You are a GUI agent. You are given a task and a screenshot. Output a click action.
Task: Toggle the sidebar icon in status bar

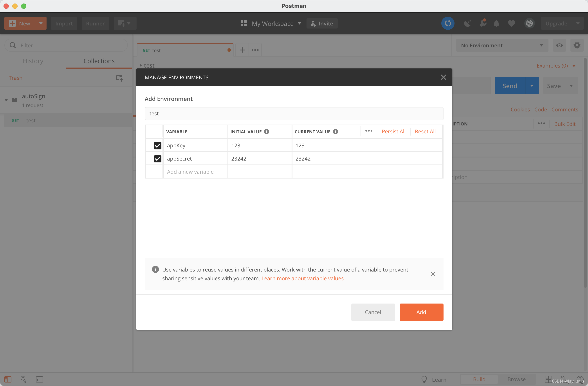[8, 379]
